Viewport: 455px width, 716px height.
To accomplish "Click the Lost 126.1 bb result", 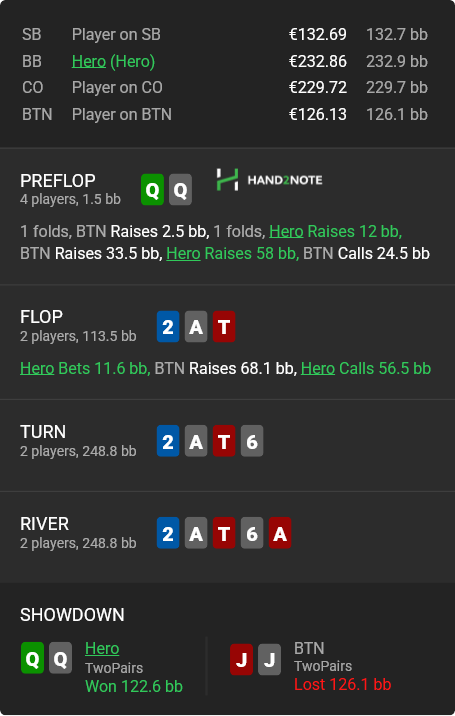I will click(343, 684).
